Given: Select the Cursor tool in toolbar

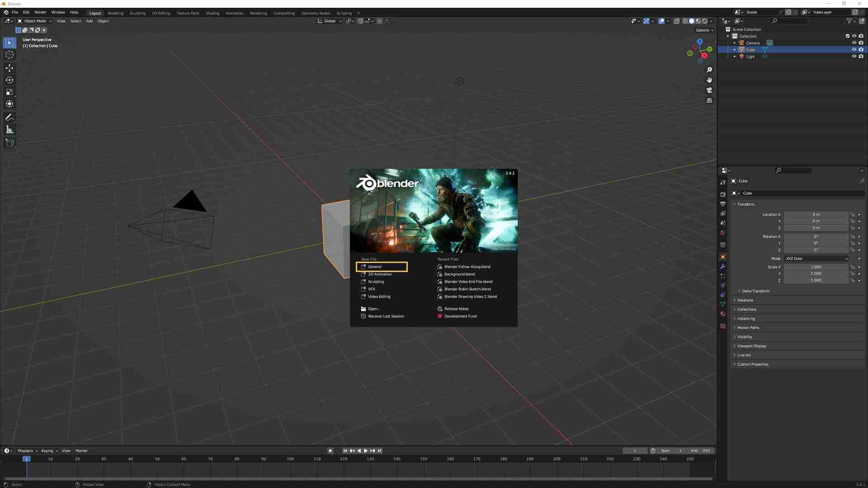Looking at the screenshot, I should point(9,55).
